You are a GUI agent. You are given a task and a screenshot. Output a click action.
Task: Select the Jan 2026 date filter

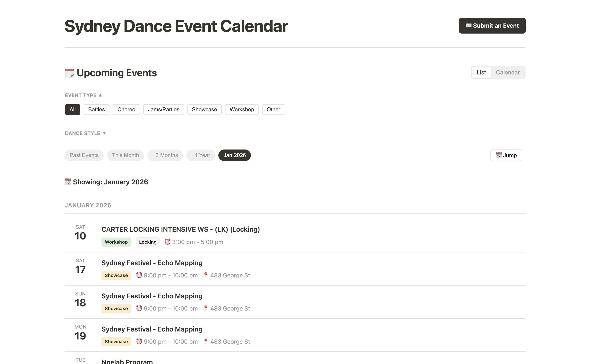tap(234, 155)
